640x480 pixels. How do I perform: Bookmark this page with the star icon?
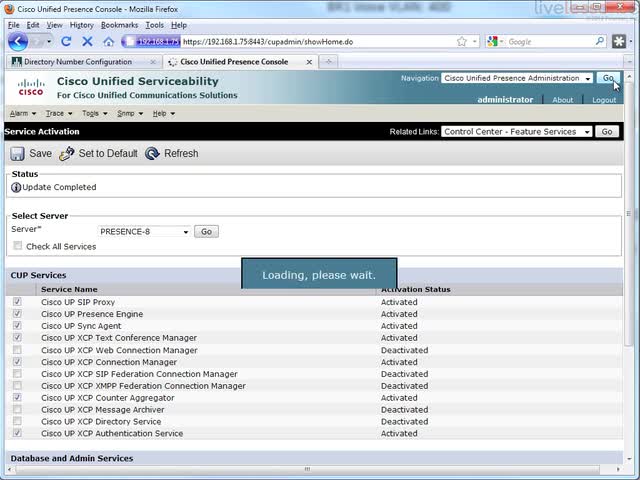(x=462, y=41)
